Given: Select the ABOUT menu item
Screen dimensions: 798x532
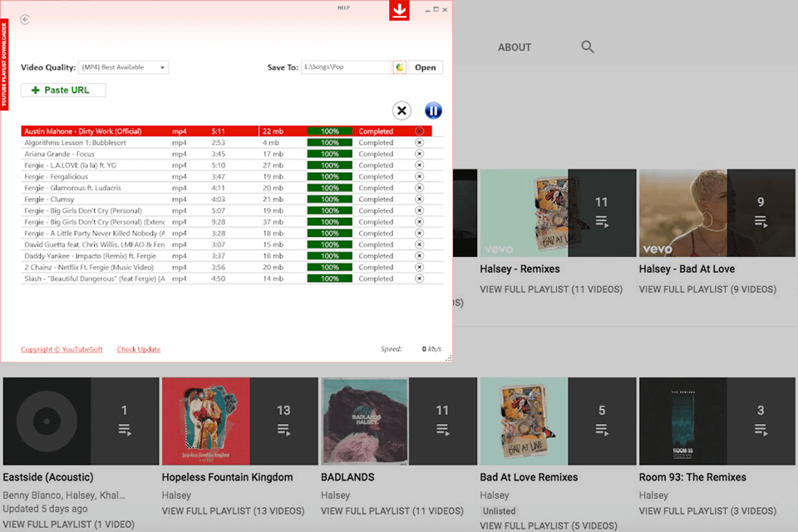Looking at the screenshot, I should click(x=514, y=47).
